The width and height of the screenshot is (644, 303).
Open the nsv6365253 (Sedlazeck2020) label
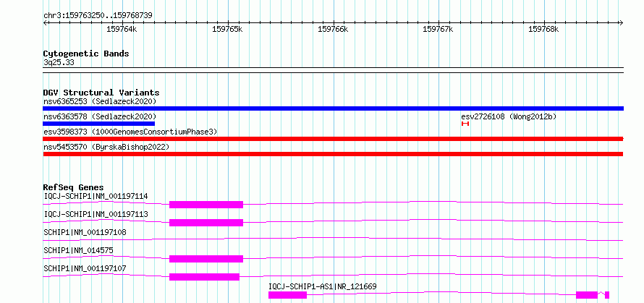[x=100, y=101]
